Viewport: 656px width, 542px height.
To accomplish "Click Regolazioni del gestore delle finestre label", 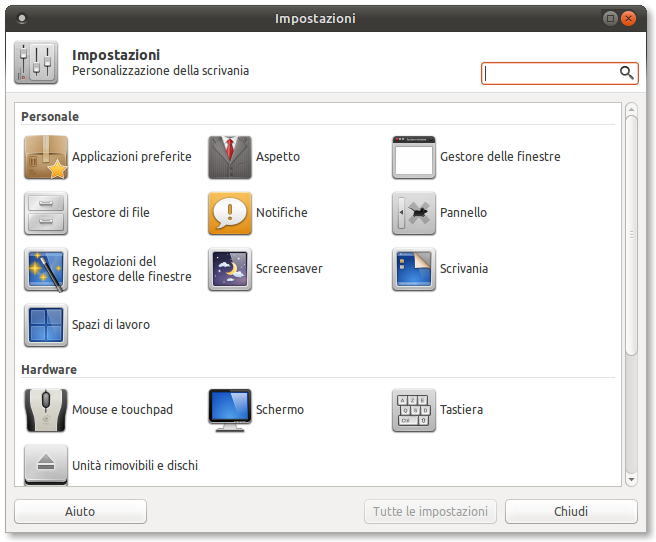I will pos(132,269).
